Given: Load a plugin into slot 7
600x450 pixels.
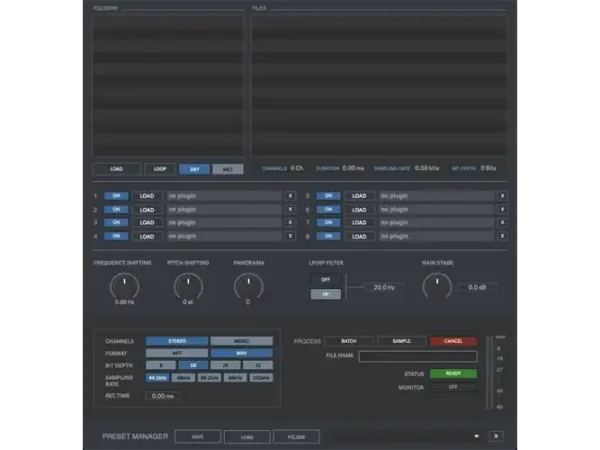Looking at the screenshot, I should pyautogui.click(x=359, y=222).
